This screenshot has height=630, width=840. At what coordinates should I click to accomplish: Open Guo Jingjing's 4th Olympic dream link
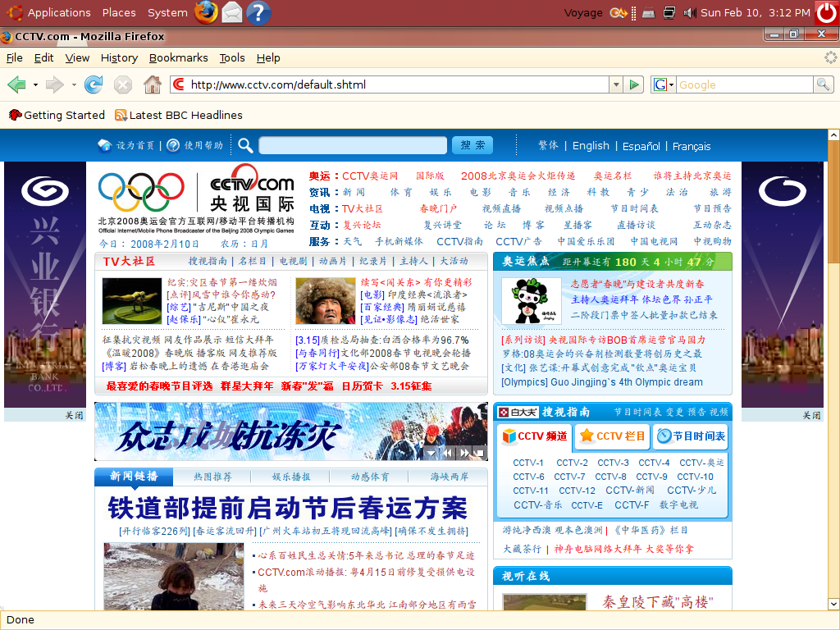[x=602, y=382]
